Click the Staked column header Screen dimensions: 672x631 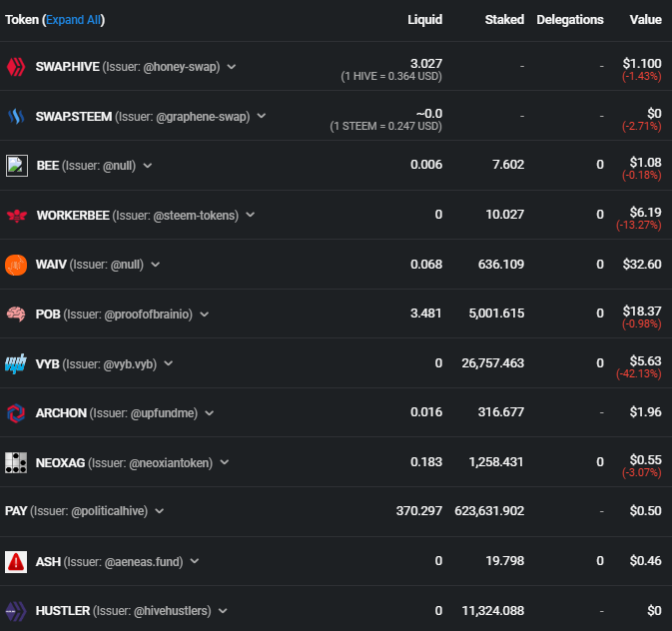(x=504, y=20)
